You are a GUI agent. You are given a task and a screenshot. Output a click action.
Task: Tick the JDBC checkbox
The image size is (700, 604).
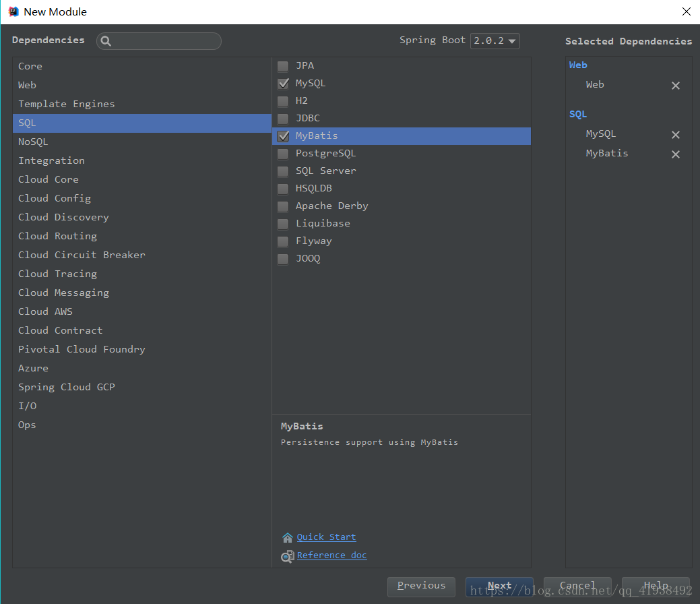[283, 119]
